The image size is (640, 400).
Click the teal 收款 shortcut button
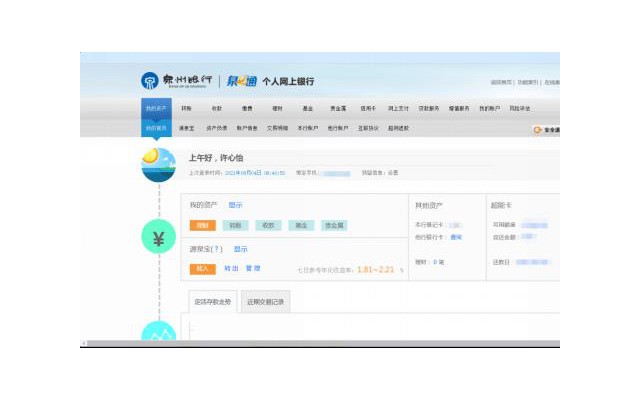268,225
